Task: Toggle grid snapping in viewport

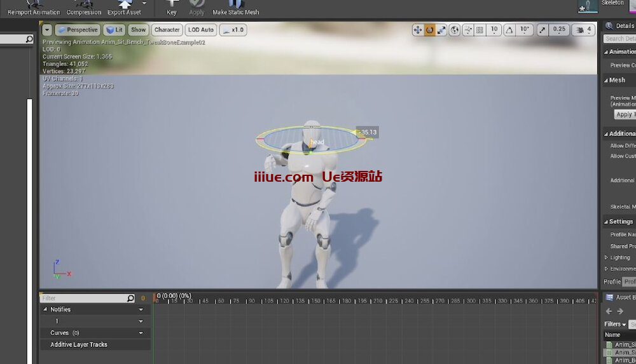Action: [x=480, y=30]
